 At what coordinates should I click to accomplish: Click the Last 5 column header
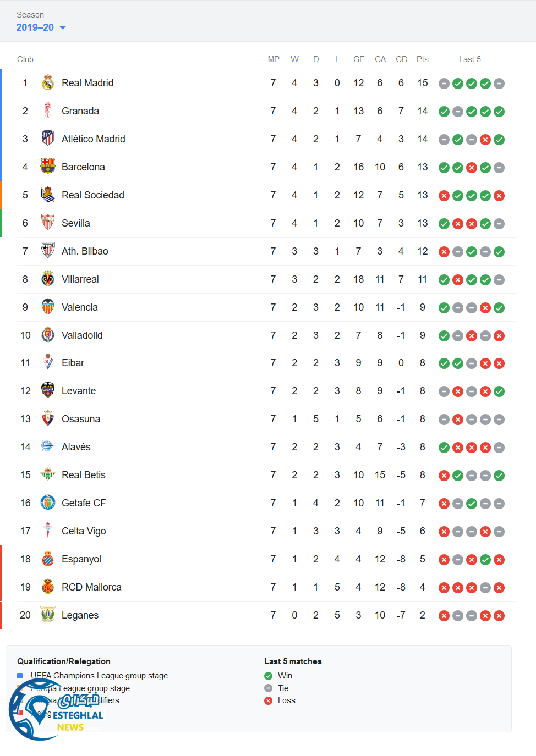click(x=470, y=59)
